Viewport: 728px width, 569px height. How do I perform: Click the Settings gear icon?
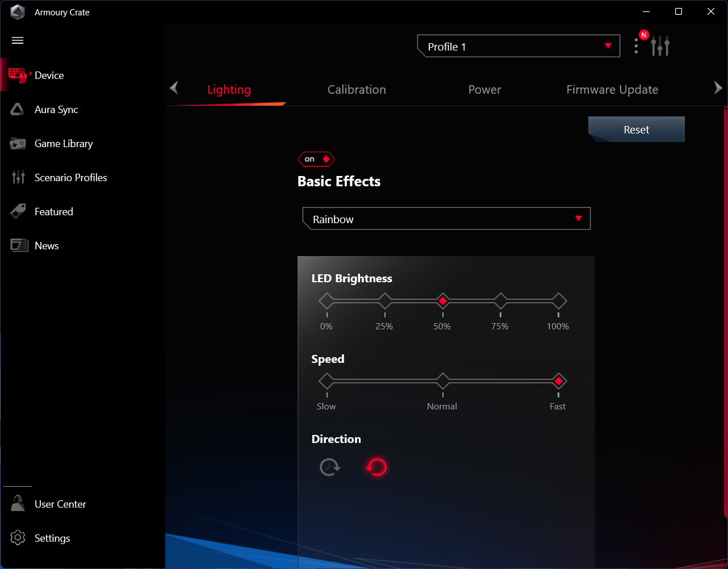click(x=18, y=538)
